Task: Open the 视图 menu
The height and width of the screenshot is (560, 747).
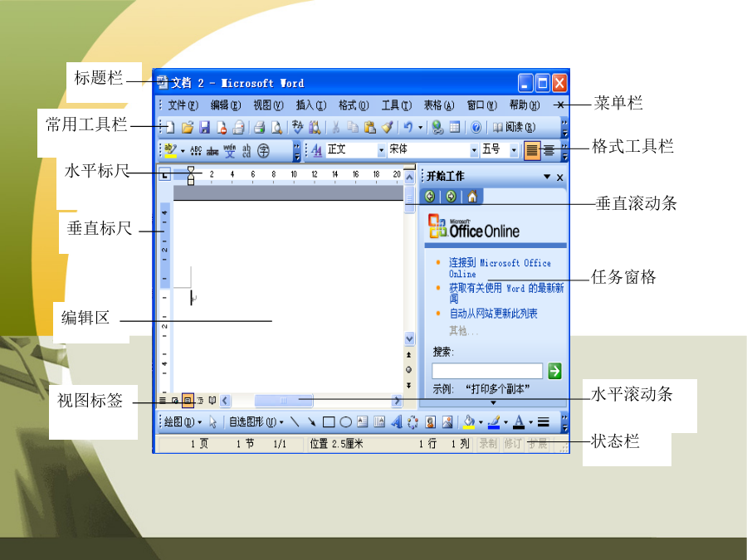Action: point(268,105)
